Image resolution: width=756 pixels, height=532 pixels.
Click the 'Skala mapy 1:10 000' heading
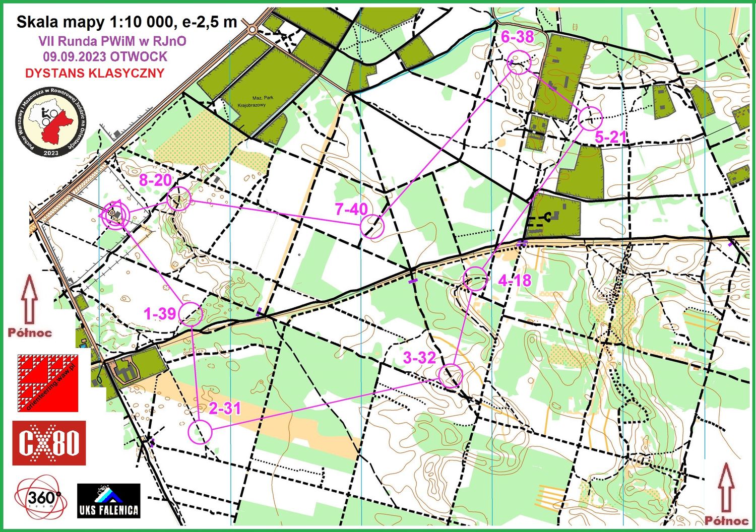coord(127,22)
